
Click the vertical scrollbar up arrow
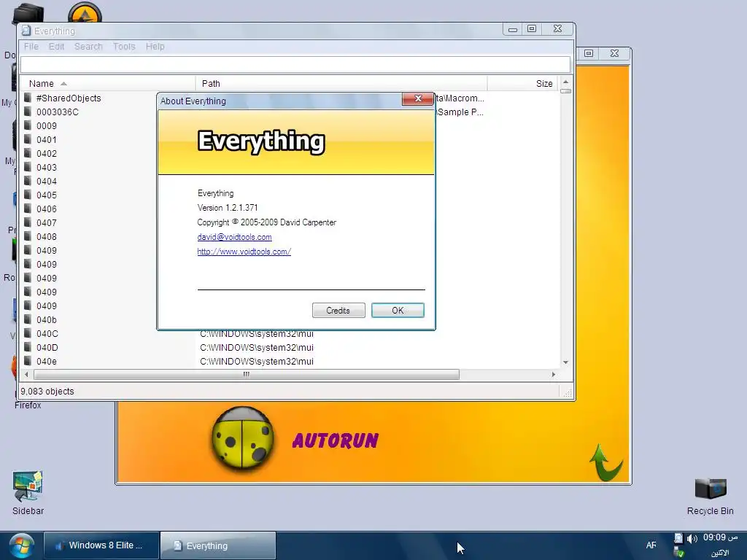tap(565, 82)
